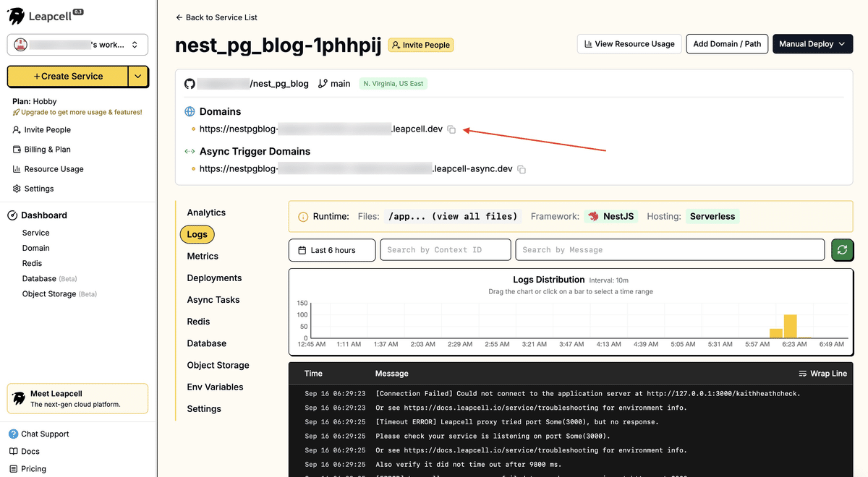Click the Search by Context ID field

coord(445,249)
